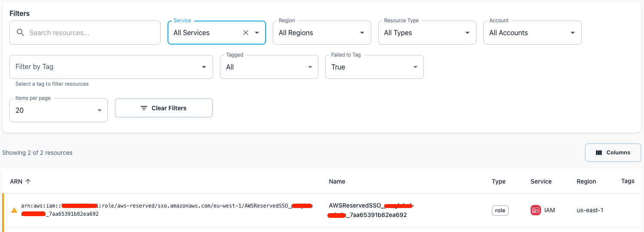
Task: Click the Clear Filters button
Action: 164,108
